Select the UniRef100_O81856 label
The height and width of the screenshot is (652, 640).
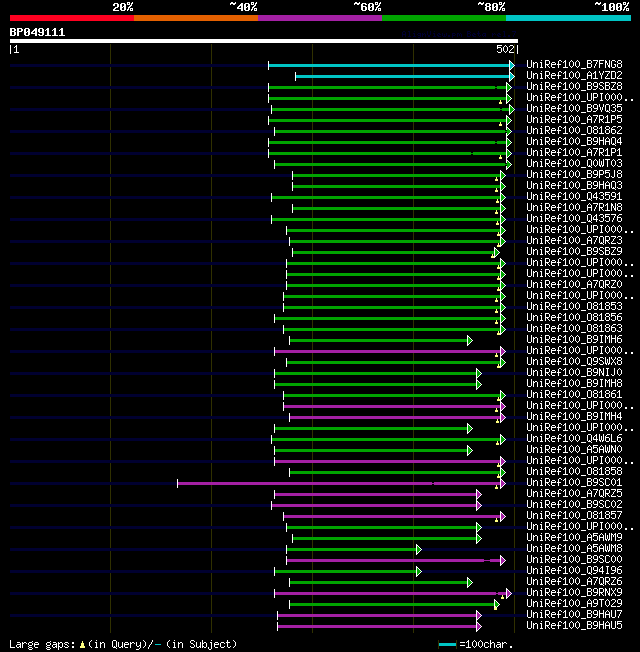574,317
